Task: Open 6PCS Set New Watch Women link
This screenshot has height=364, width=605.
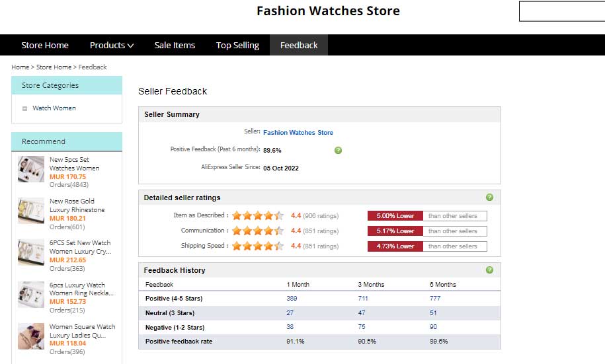Action: coord(80,247)
